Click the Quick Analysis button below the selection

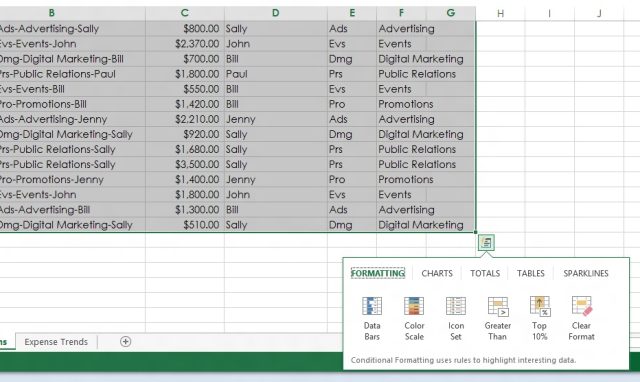486,243
